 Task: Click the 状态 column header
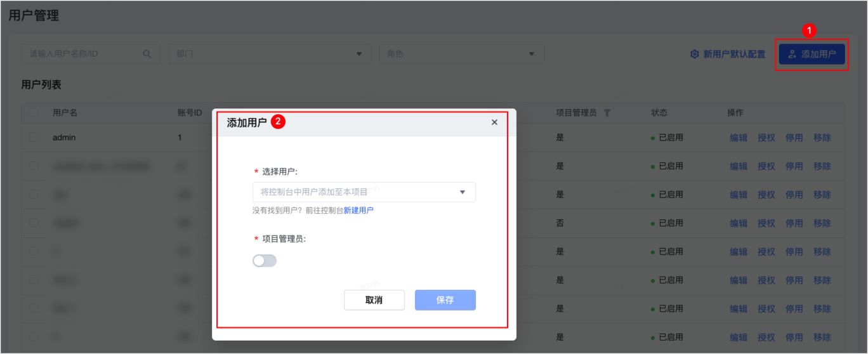659,113
